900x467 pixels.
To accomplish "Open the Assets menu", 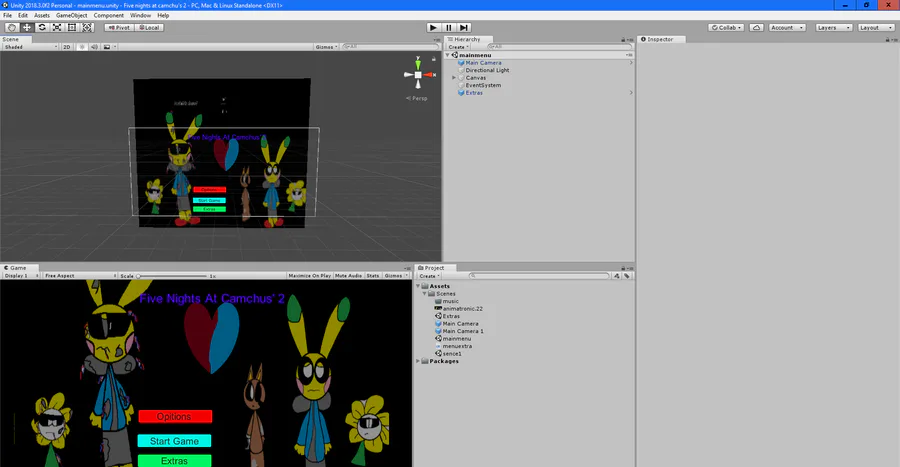I will pyautogui.click(x=42, y=15).
